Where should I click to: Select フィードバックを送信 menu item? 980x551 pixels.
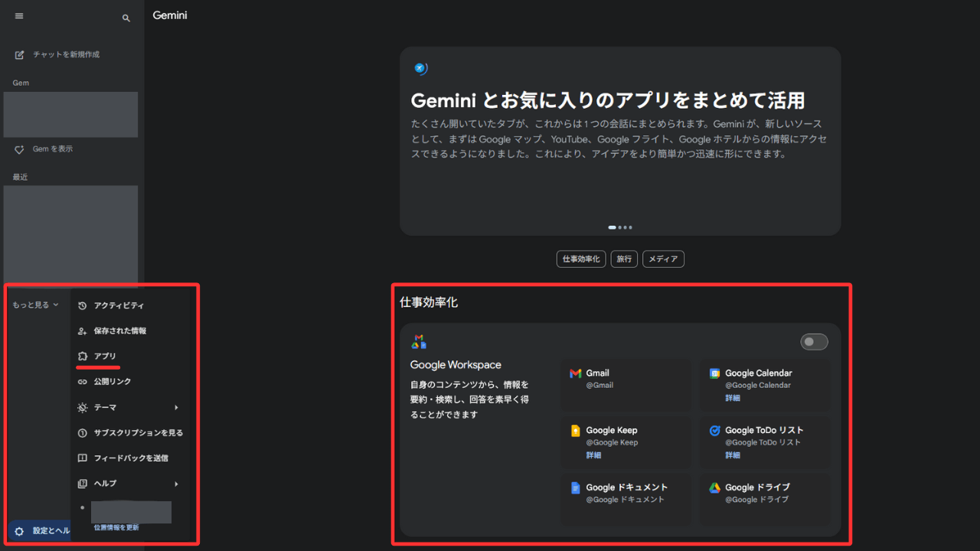pyautogui.click(x=129, y=458)
